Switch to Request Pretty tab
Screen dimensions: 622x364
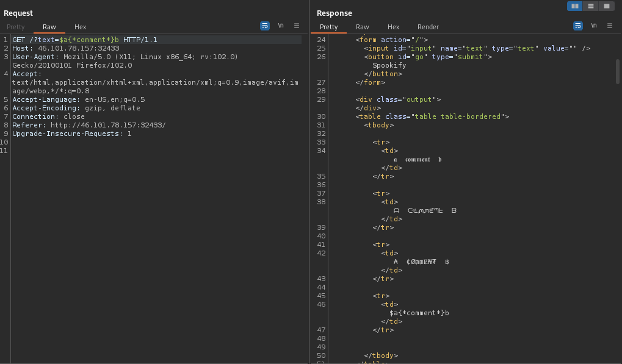pos(15,27)
